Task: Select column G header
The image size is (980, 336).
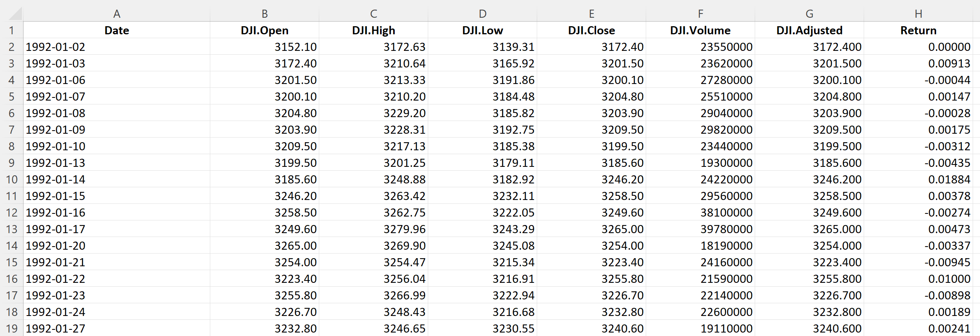Action: (809, 14)
